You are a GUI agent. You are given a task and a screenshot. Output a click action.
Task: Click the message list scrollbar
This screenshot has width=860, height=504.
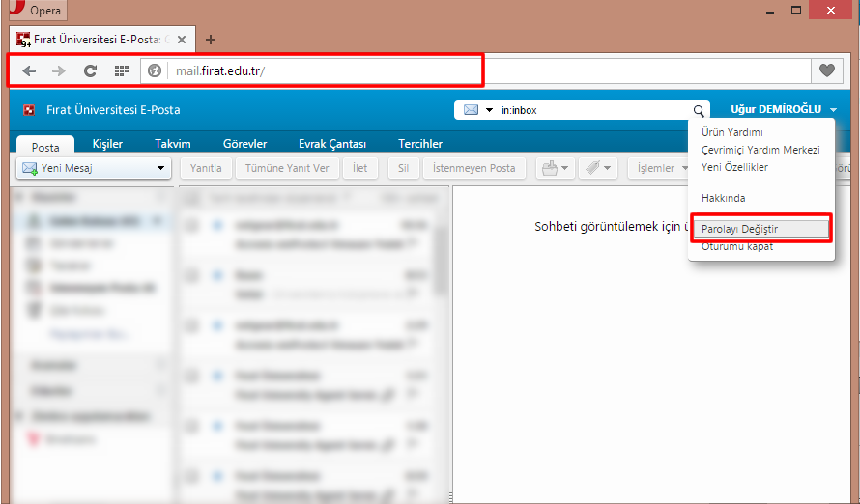pos(440,261)
